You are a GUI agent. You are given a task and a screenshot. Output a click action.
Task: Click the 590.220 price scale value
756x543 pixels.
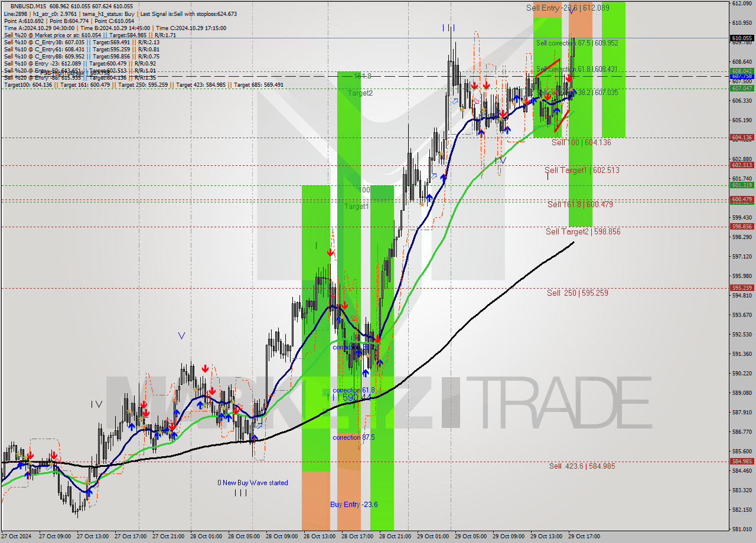(x=742, y=373)
